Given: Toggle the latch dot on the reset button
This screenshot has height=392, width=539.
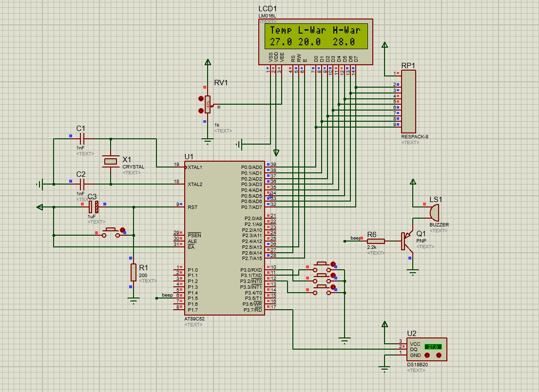Looking at the screenshot, I should click(123, 230).
